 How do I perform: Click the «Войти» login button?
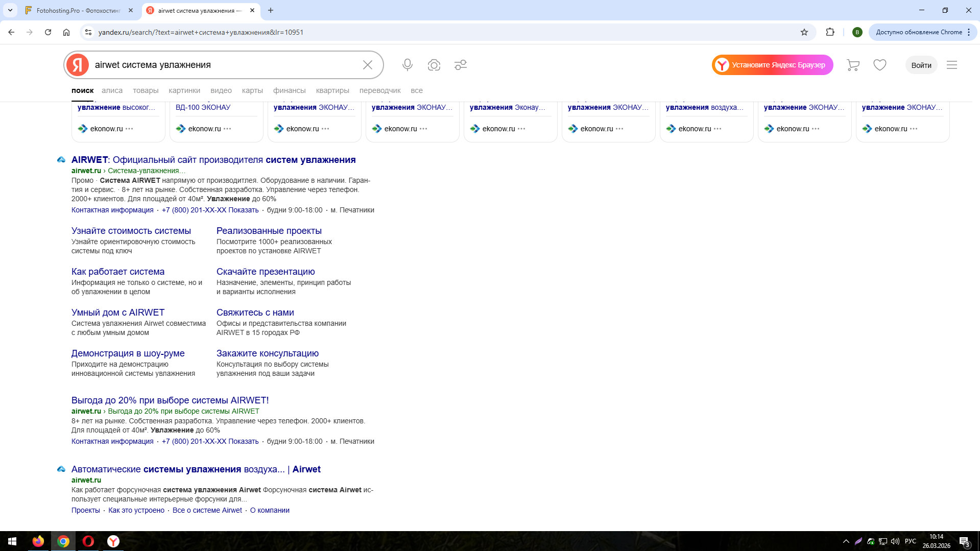pos(921,65)
